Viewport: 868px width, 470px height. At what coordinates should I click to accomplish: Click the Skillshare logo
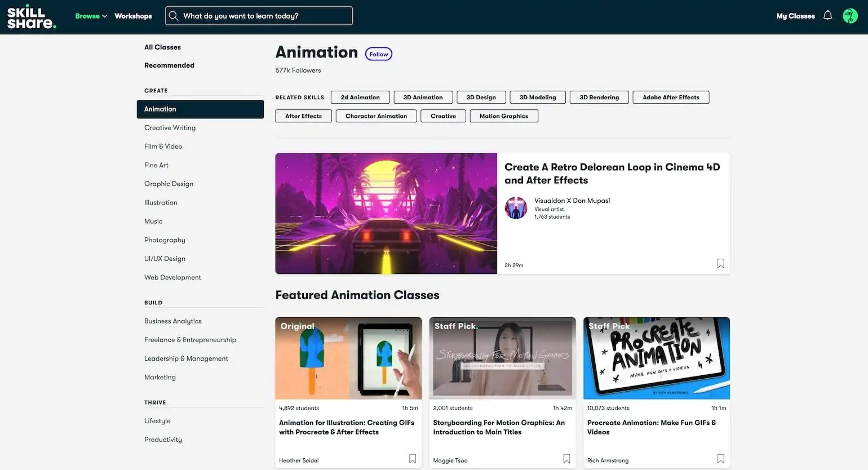pyautogui.click(x=32, y=17)
